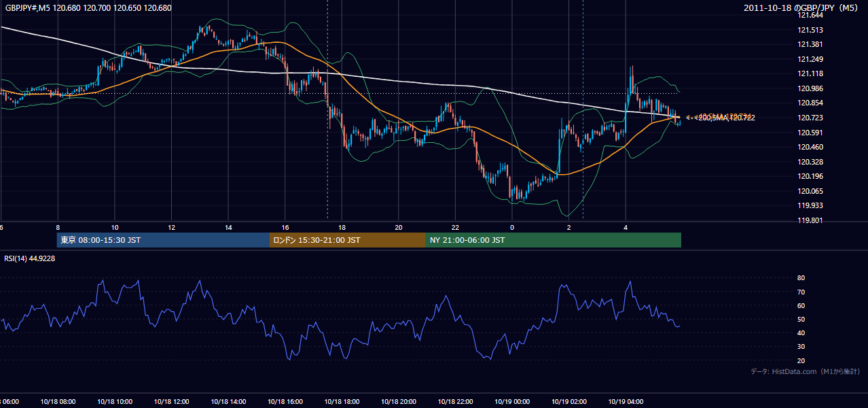Click RSI axis level 80

[801, 278]
